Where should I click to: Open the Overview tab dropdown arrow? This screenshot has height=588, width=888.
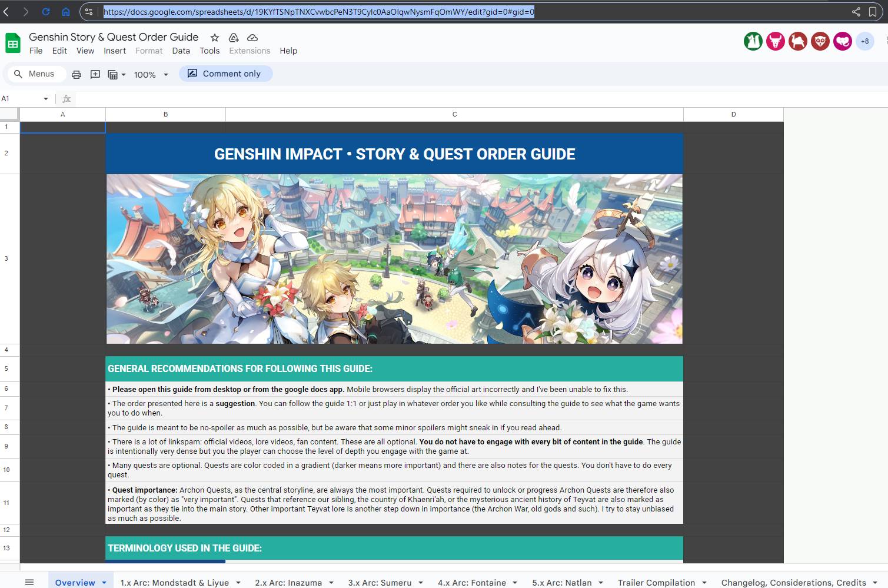click(104, 583)
